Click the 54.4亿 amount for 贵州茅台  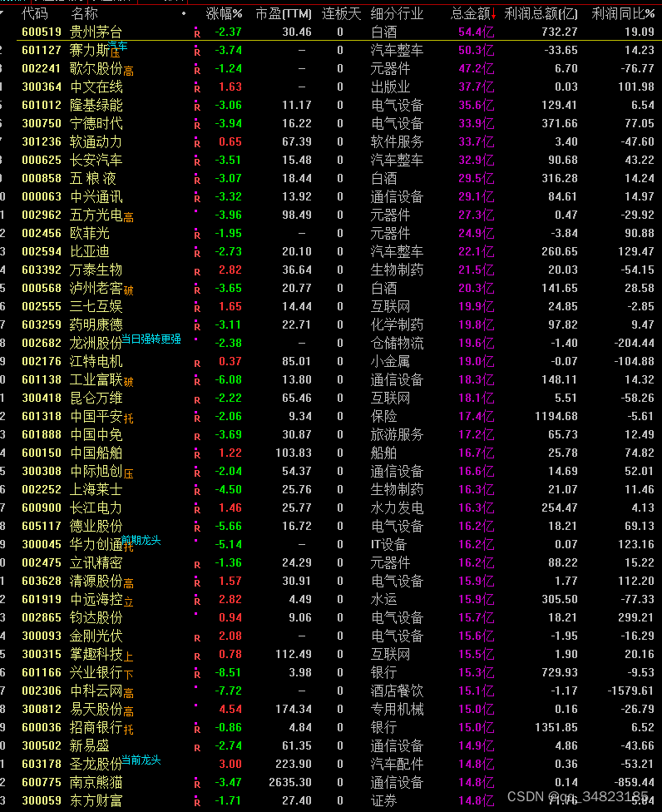pyautogui.click(x=477, y=32)
